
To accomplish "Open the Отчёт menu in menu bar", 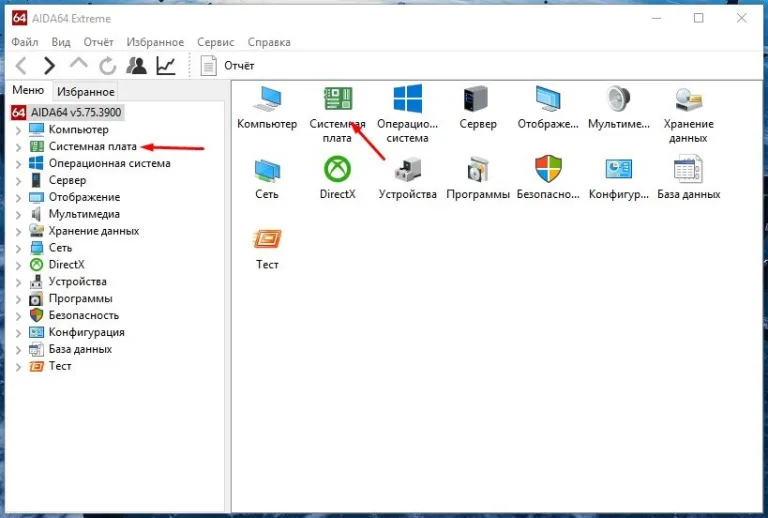I will (x=98, y=42).
